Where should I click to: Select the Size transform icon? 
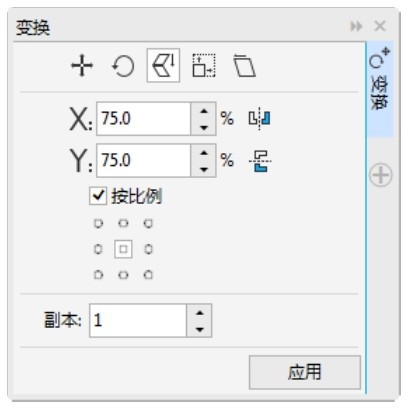click(x=204, y=66)
